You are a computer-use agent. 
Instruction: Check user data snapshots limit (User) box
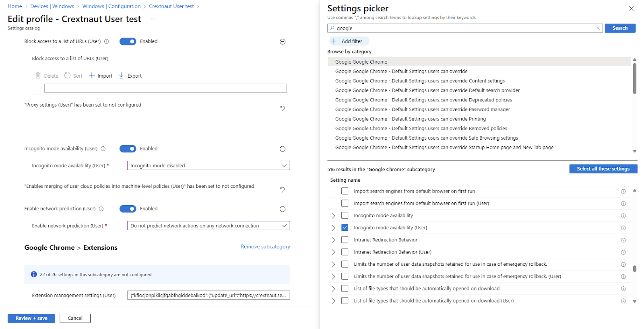click(345, 276)
